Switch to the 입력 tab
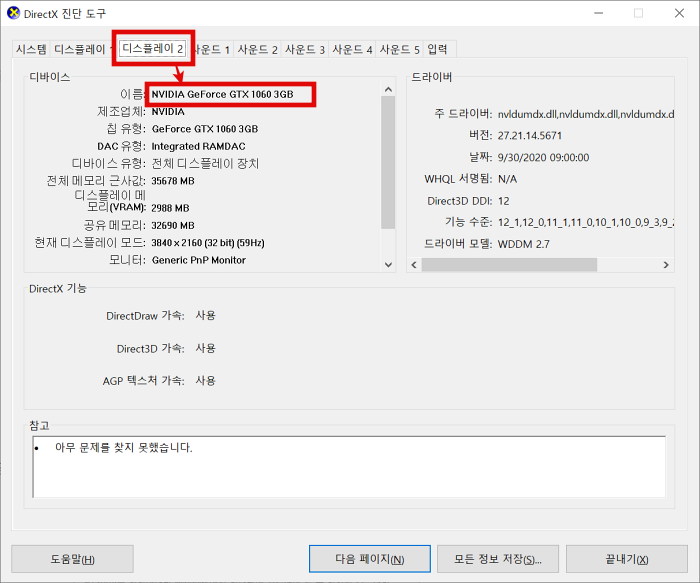 [437, 49]
